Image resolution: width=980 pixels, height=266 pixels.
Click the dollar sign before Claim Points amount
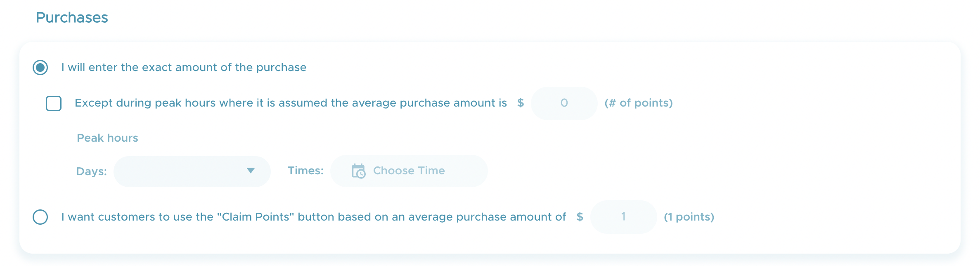coord(580,217)
